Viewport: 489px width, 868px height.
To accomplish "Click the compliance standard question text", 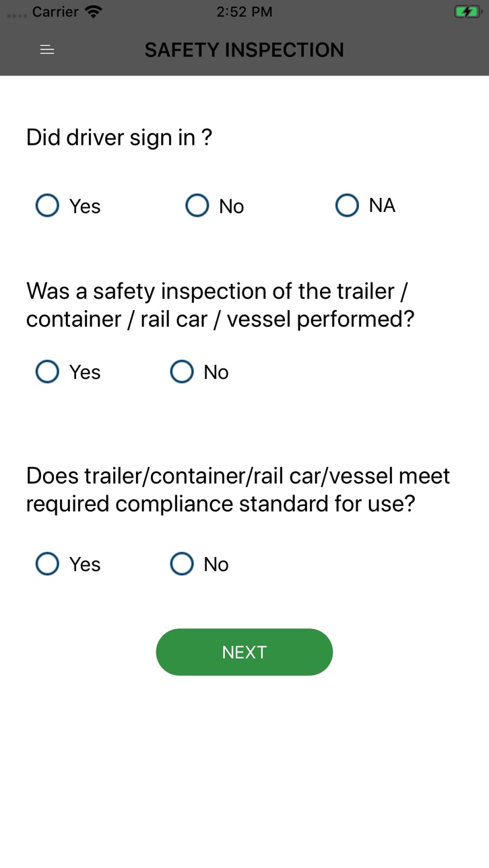I will [x=238, y=489].
